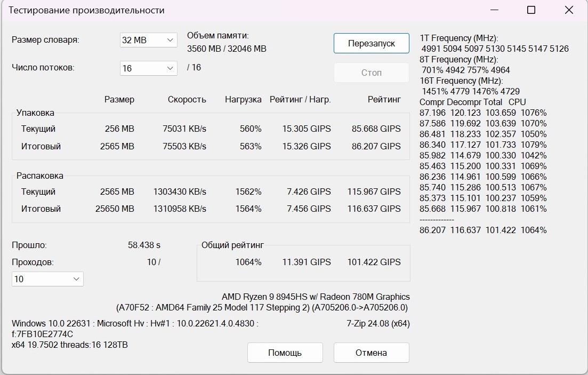This screenshot has height=375, width=588.
Task: Click the 1T Frequency (MHz) header line
Action: [459, 38]
